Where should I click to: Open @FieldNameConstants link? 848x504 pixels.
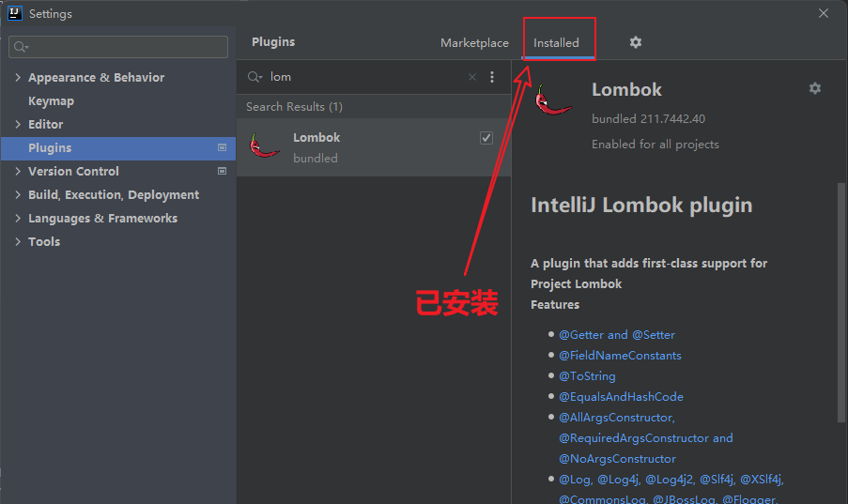(x=620, y=356)
